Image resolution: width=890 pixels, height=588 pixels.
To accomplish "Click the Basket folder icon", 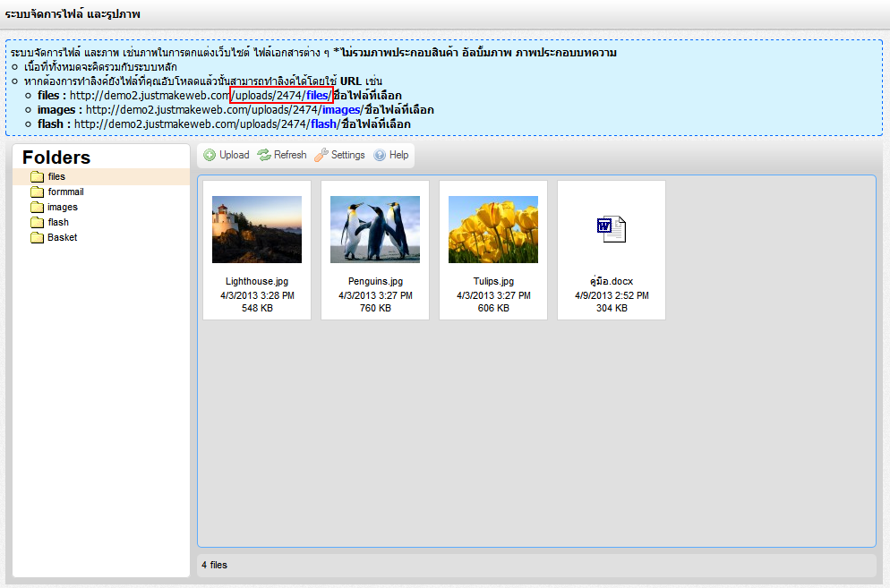I will 37,238.
